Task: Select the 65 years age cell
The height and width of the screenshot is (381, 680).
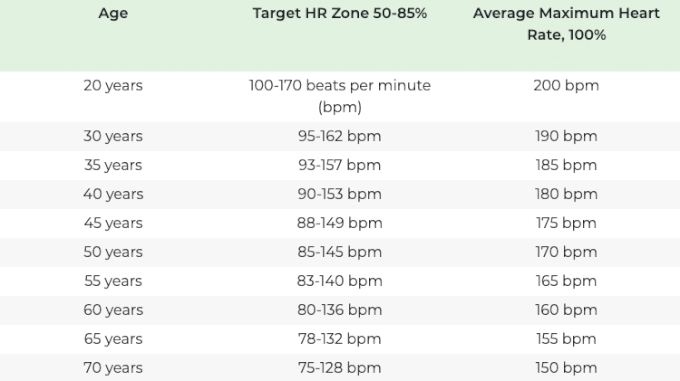Action: click(113, 339)
